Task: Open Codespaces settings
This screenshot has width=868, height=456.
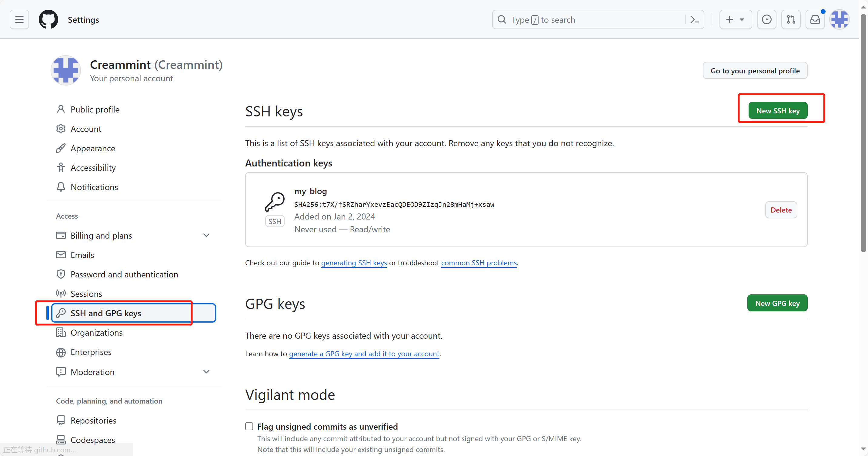Action: [133, 440]
